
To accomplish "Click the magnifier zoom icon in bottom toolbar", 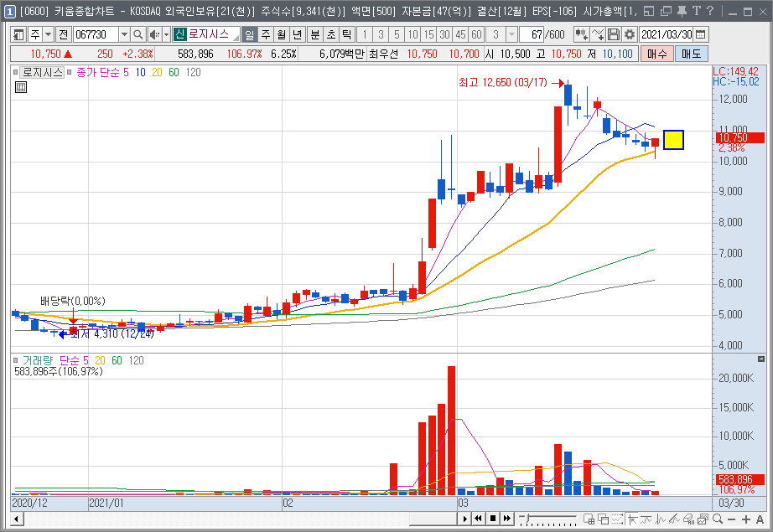I will pyautogui.click(x=718, y=519).
